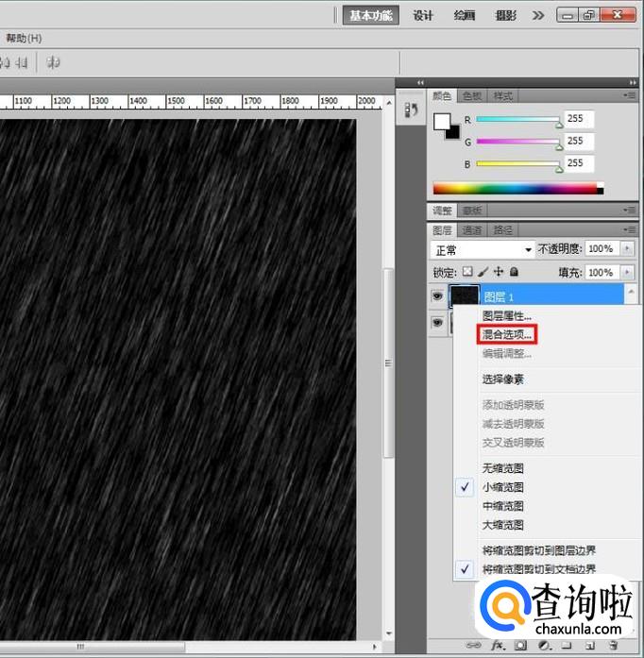Open the 正常 blend mode dropdown
Image resolution: width=644 pixels, height=658 pixels.
click(483, 249)
